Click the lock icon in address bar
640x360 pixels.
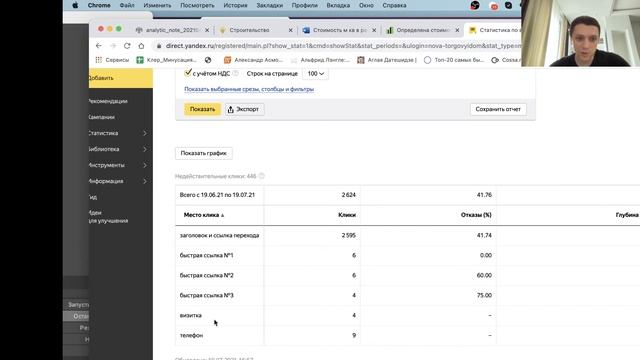[x=159, y=46]
